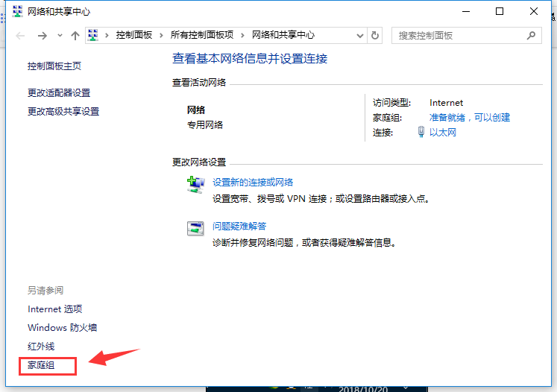This screenshot has width=557, height=392.
Task: Click the magnifier search icon
Action: click(x=531, y=35)
